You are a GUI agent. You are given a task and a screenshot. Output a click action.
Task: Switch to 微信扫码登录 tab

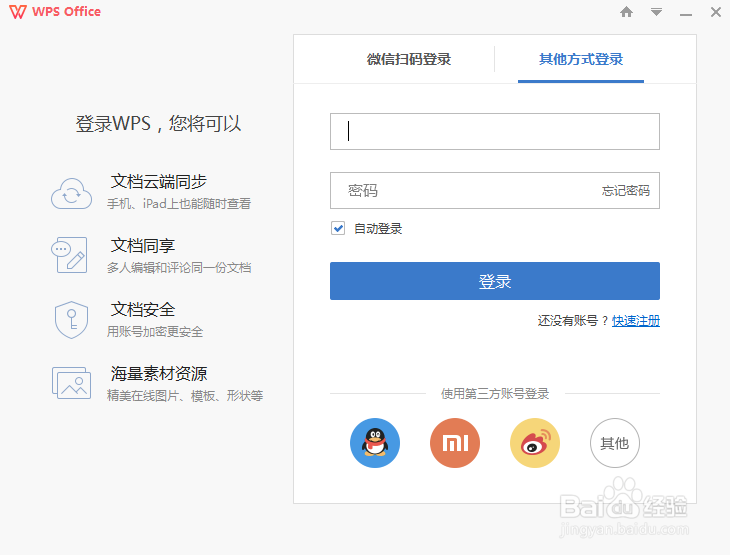coord(409,59)
